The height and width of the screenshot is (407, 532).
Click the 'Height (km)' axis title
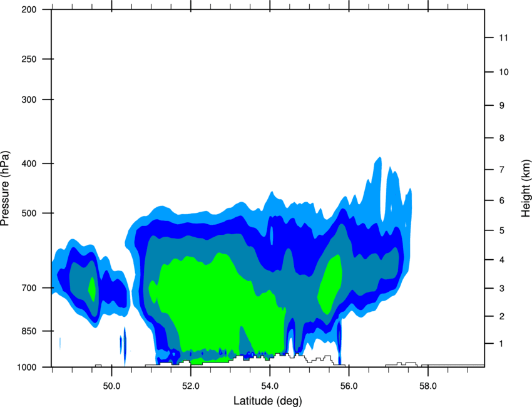[x=526, y=188]
